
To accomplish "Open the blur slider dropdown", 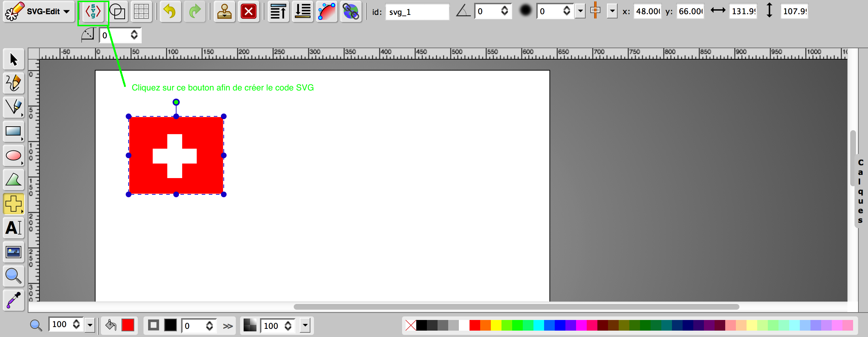I will click(x=580, y=11).
